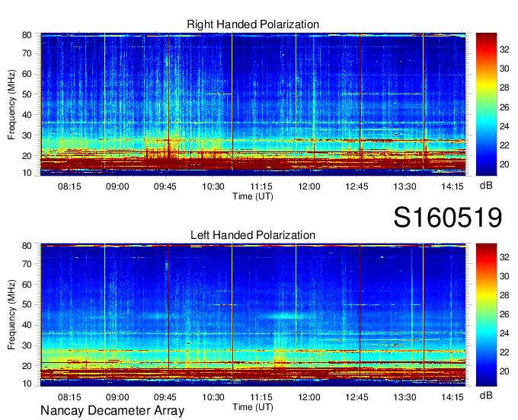Click 10:30 tick under right-handed plot
Image resolution: width=518 pixels, height=420 pixels.
(x=213, y=186)
